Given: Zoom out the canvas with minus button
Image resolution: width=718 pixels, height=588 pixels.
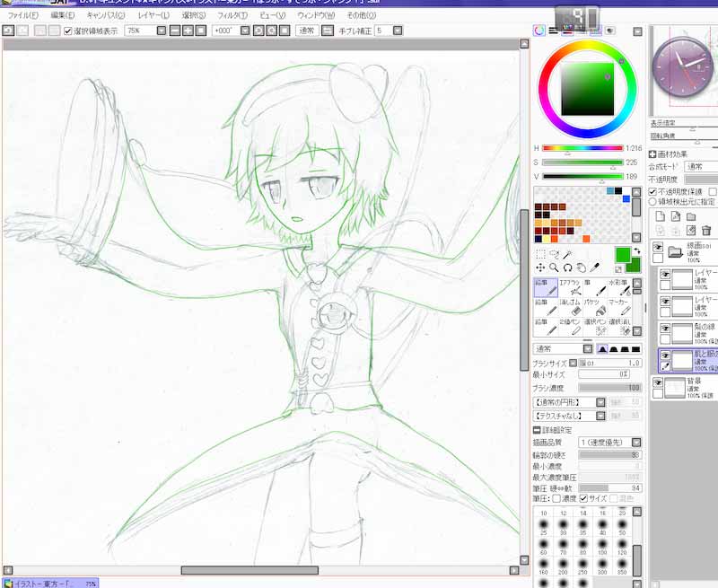Looking at the screenshot, I should (x=175, y=31).
